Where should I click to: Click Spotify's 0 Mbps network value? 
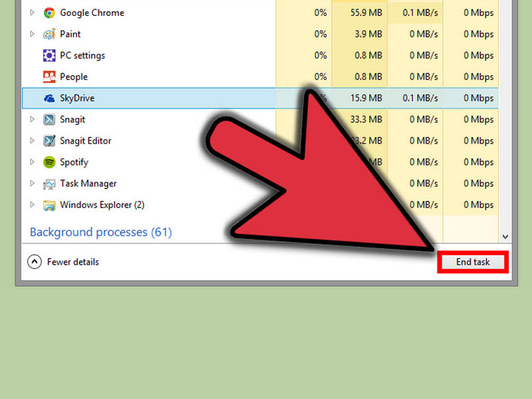[x=478, y=162]
